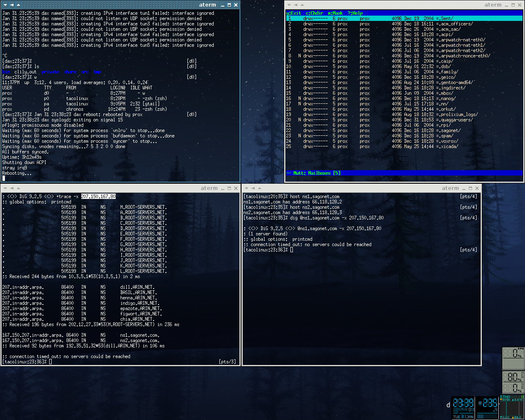Select the =.acm_officers/ mailbox
525x420 pixels.
[404, 24]
